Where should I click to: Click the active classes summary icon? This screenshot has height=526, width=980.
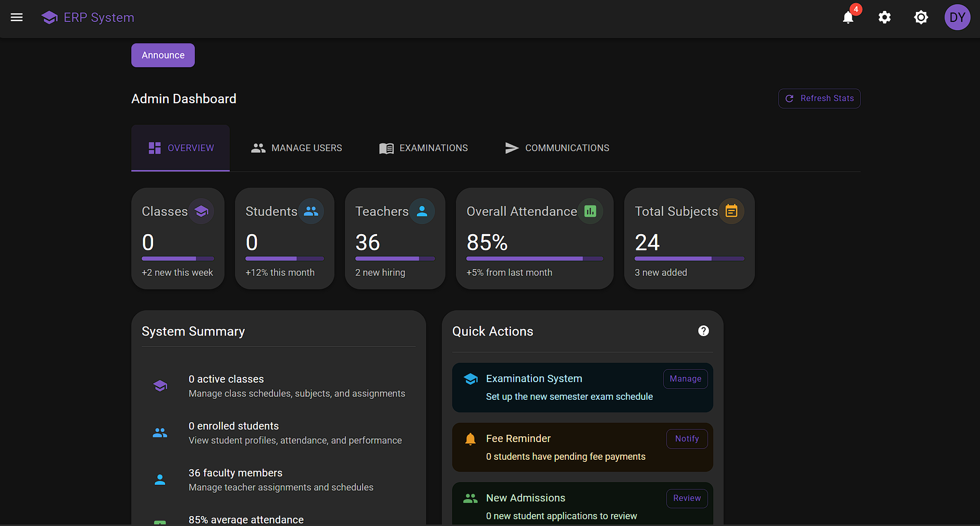(160, 386)
